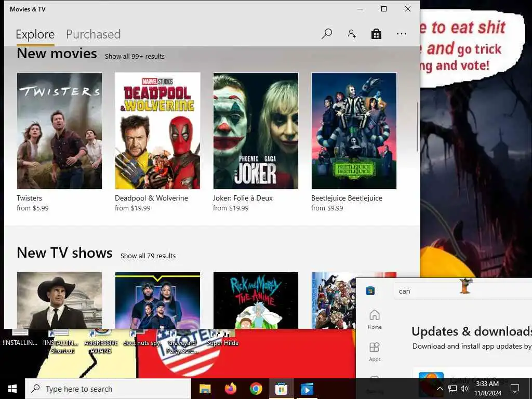The height and width of the screenshot is (399, 532).
Task: Go to Home in Microsoft Store sidebar
Action: (375, 320)
